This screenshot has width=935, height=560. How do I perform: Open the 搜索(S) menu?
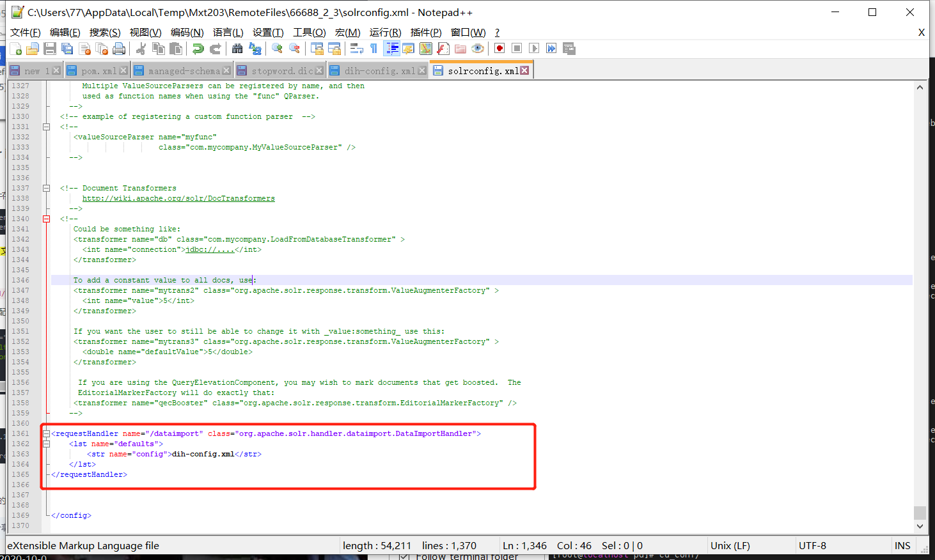[105, 33]
